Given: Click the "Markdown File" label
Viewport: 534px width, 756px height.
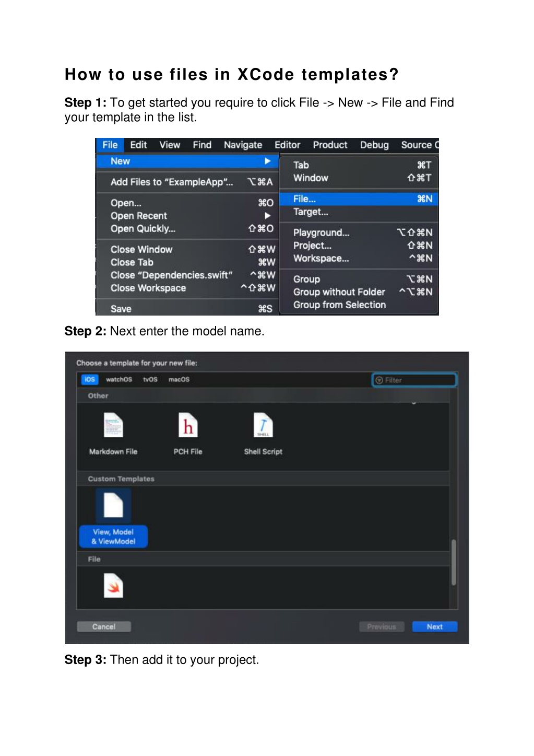Looking at the screenshot, I should [113, 451].
